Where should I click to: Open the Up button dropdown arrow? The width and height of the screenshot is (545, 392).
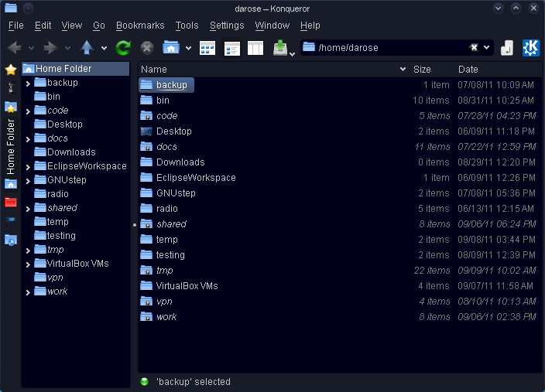(104, 48)
